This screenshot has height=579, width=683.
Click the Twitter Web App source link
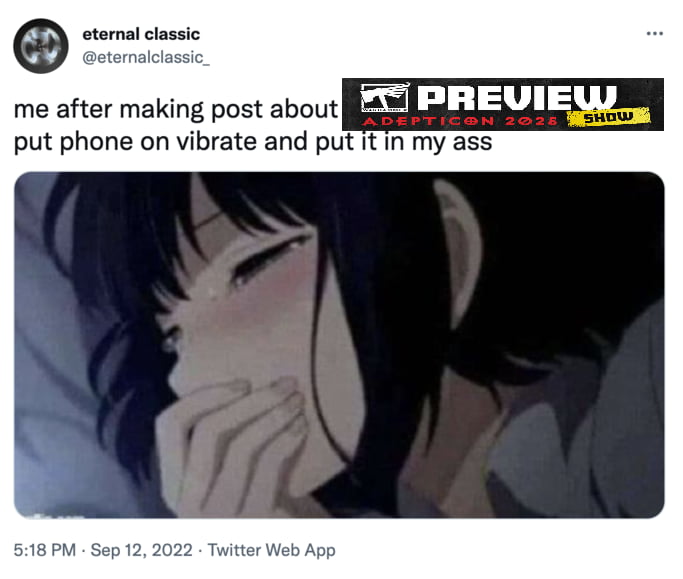click(x=271, y=550)
